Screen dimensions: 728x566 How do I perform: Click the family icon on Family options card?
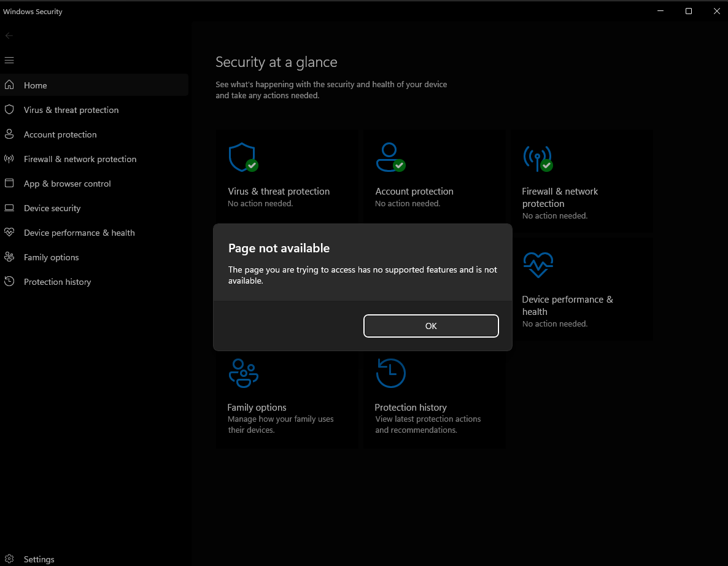coord(244,373)
